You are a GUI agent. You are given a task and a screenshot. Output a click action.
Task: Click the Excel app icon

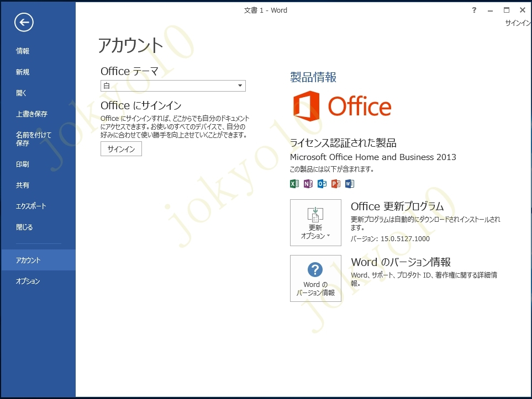pyautogui.click(x=294, y=183)
